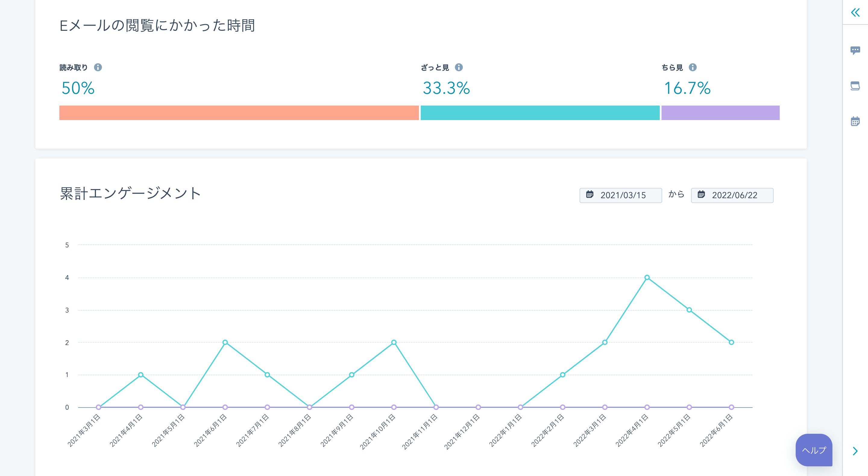Select purple data point at 2021年3月1日

tap(98, 407)
